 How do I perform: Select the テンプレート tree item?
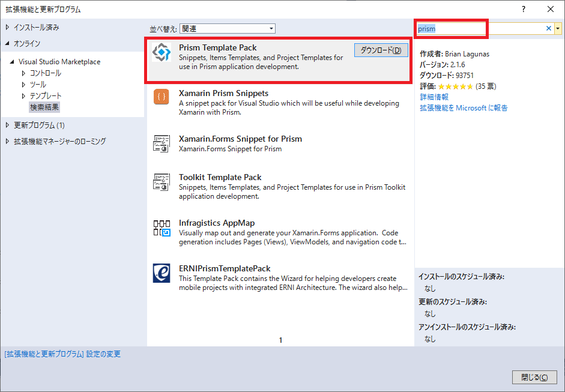pyautogui.click(x=46, y=96)
